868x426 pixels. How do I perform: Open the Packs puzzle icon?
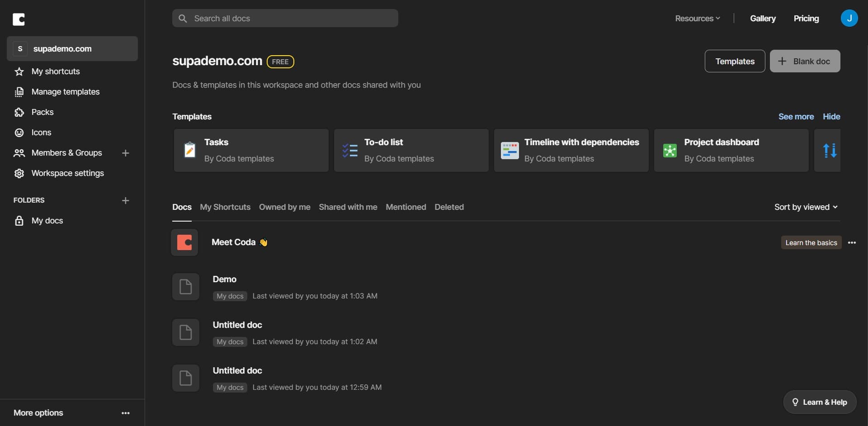point(19,112)
